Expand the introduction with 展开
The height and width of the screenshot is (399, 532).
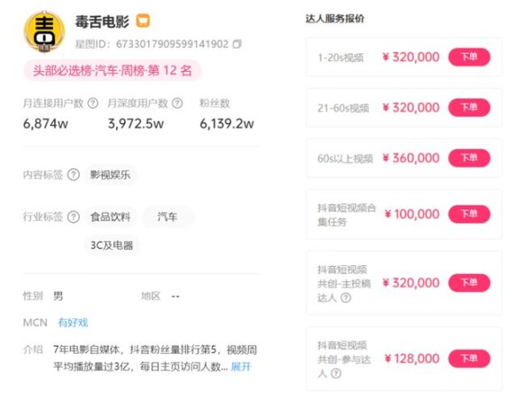point(241,366)
